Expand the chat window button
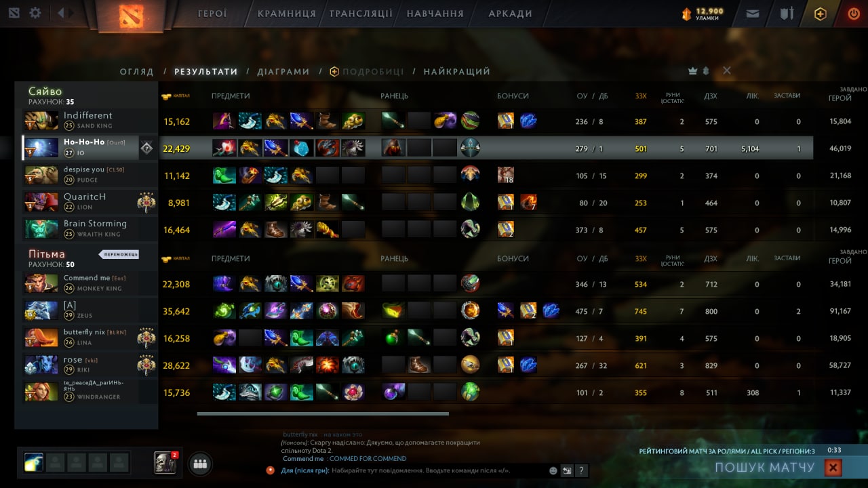Image resolution: width=868 pixels, height=488 pixels. (568, 470)
